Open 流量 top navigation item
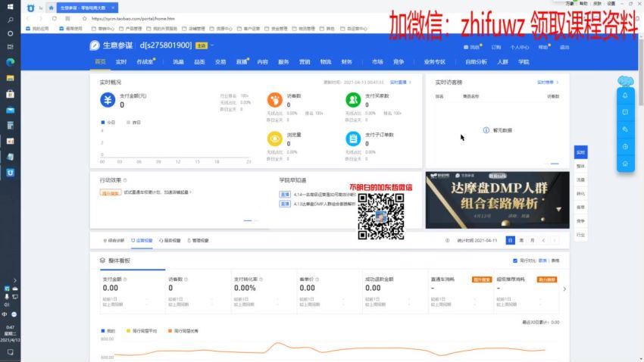The height and width of the screenshot is (362, 644). (178, 62)
